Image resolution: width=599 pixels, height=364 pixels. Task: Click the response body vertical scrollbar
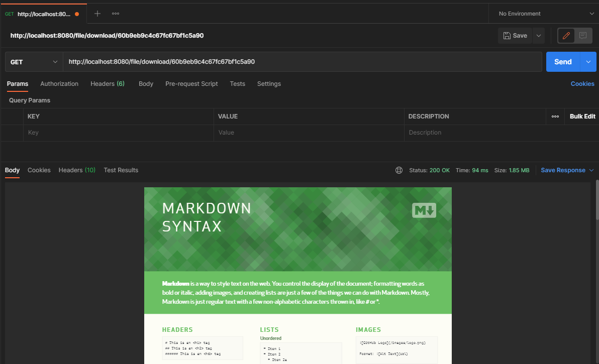click(597, 200)
